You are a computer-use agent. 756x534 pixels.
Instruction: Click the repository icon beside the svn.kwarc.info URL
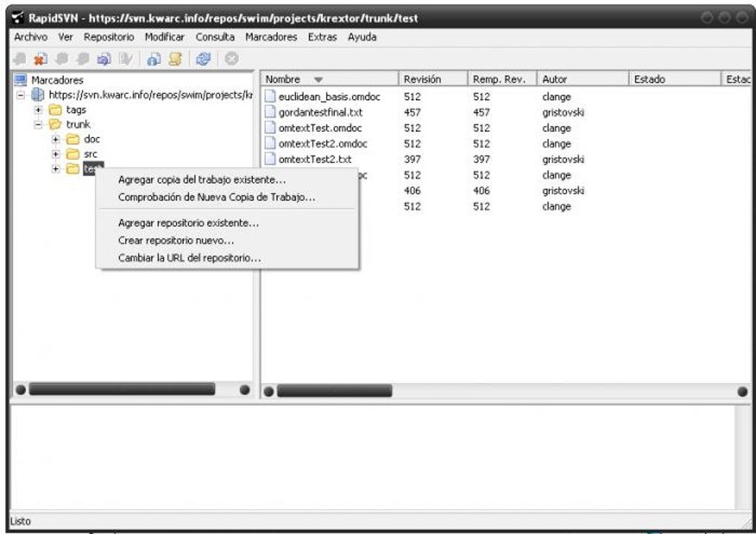tap(38, 95)
